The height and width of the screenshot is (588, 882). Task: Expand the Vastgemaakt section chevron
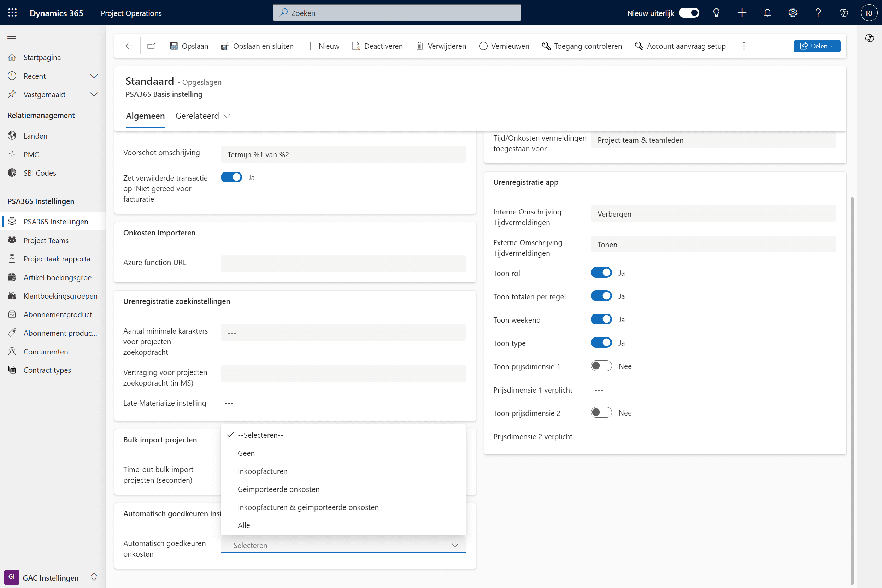coord(94,94)
